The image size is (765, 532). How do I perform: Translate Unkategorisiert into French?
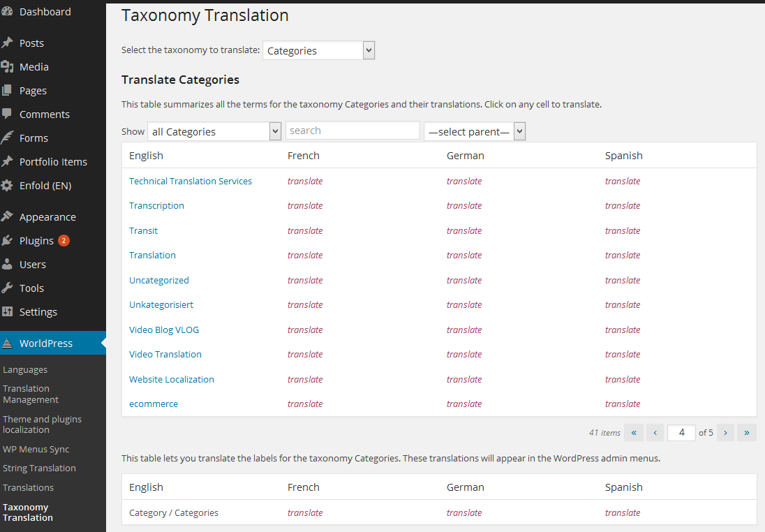305,304
